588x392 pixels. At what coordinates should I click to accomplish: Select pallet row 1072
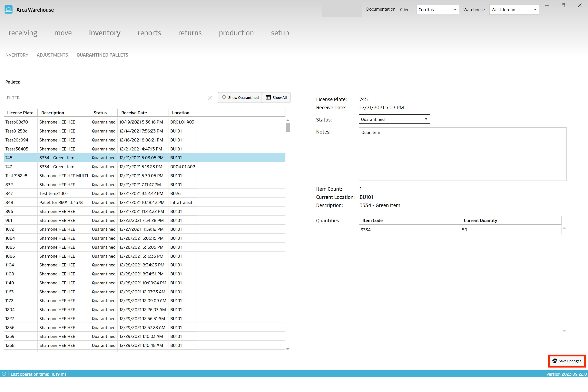click(145, 229)
